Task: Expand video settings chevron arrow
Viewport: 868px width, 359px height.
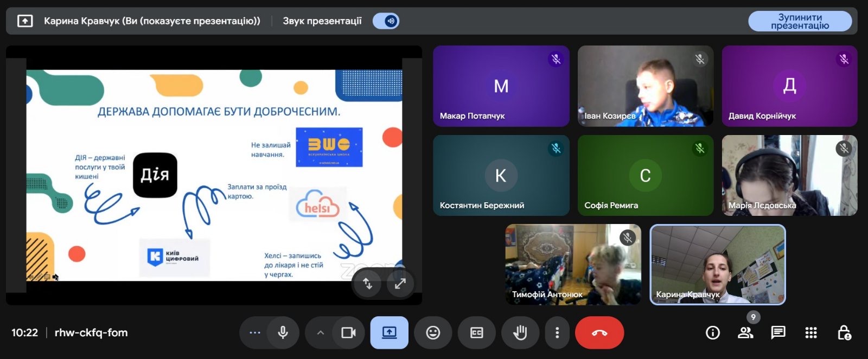Action: [321, 332]
